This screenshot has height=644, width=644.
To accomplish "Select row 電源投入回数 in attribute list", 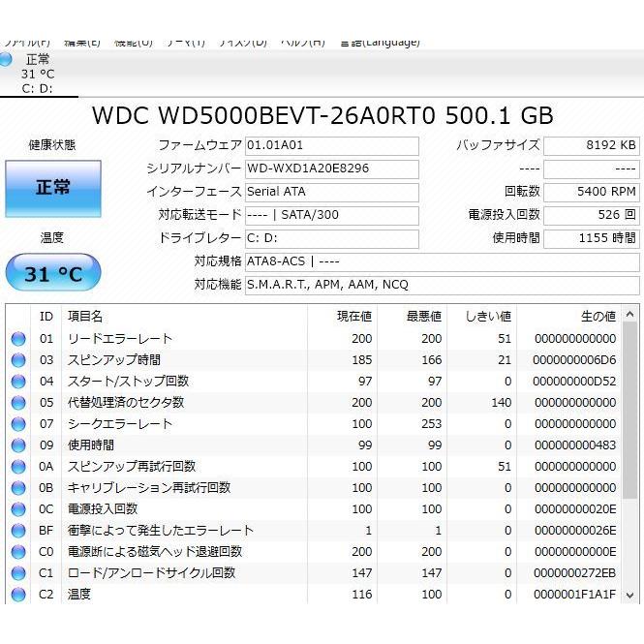I will [x=314, y=509].
